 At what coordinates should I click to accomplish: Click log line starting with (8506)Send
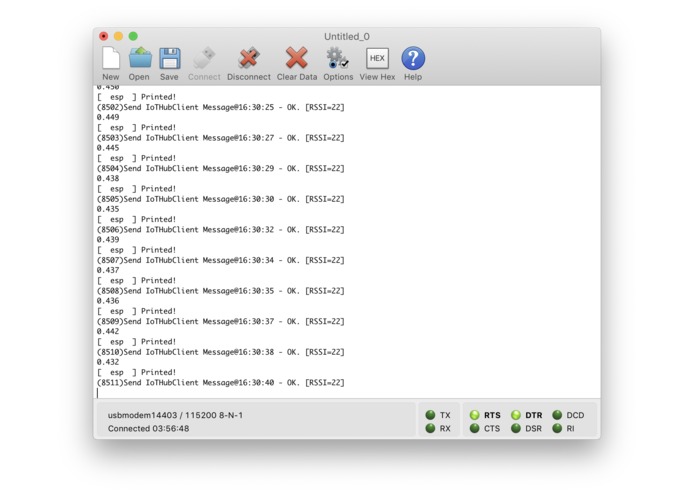pyautogui.click(x=220, y=229)
